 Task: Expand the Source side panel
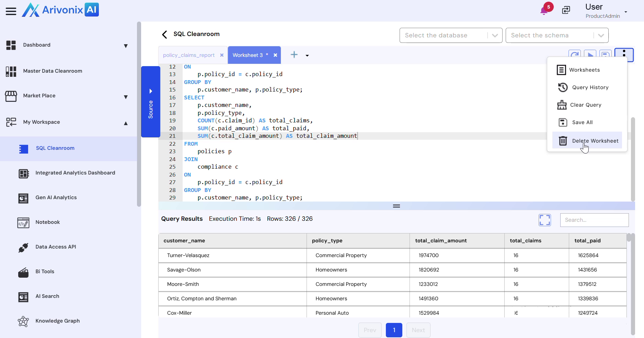150,102
